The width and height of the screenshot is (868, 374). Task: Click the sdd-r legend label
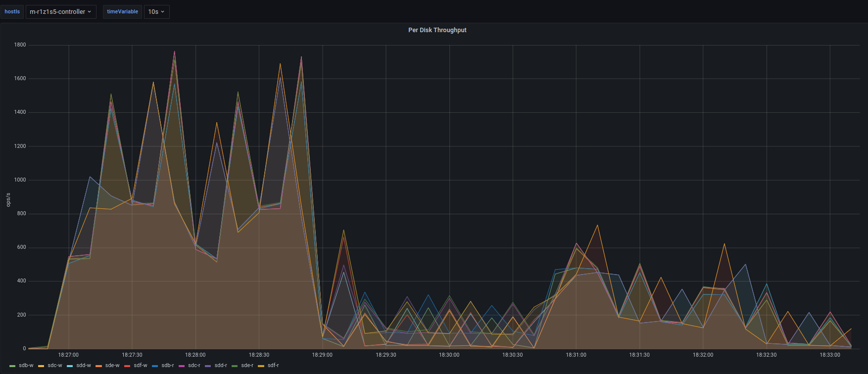(x=221, y=366)
